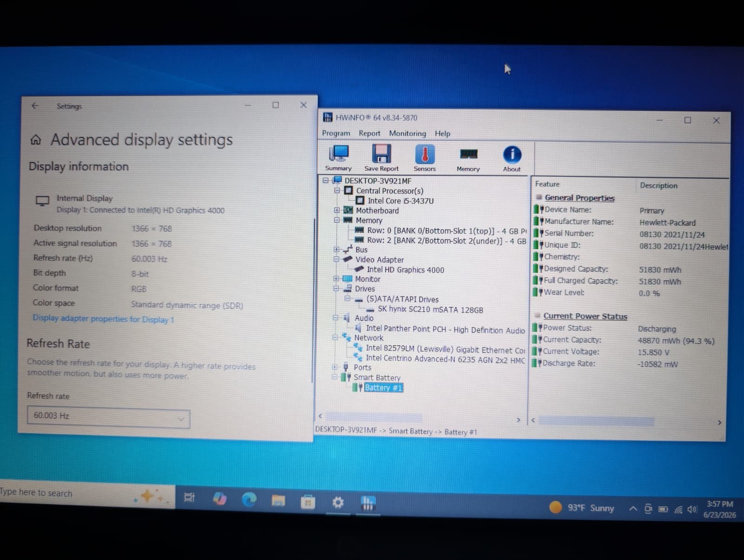
Task: Open the Program menu
Action: click(x=336, y=133)
